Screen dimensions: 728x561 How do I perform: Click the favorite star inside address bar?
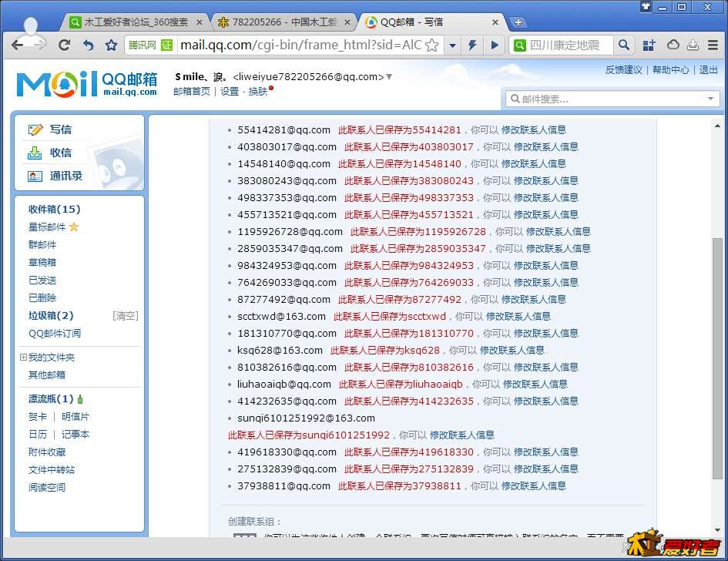431,45
